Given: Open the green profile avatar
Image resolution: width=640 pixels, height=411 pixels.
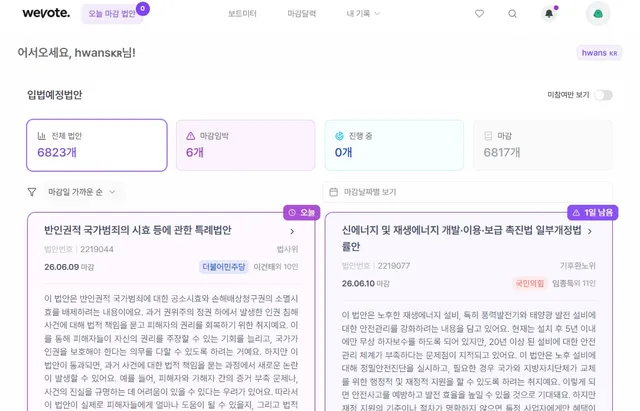Looking at the screenshot, I should pos(598,14).
